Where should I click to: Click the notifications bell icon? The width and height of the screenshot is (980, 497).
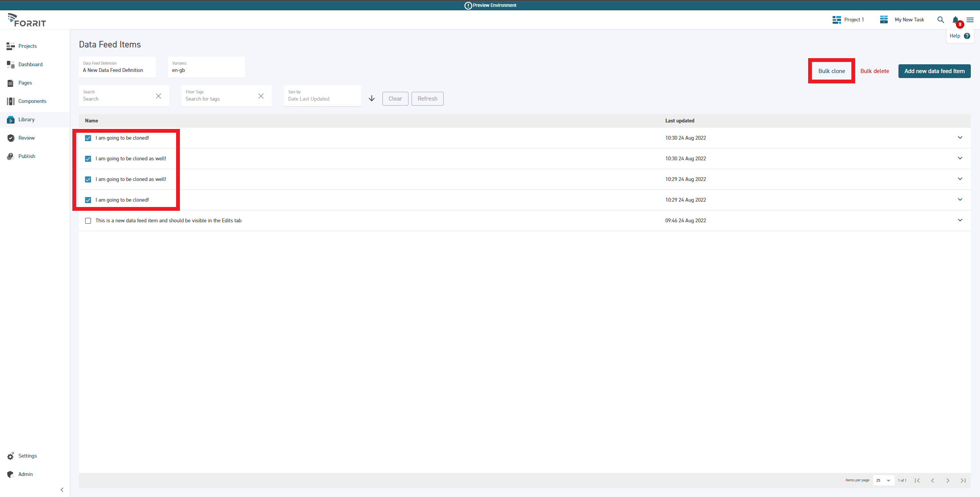click(955, 20)
